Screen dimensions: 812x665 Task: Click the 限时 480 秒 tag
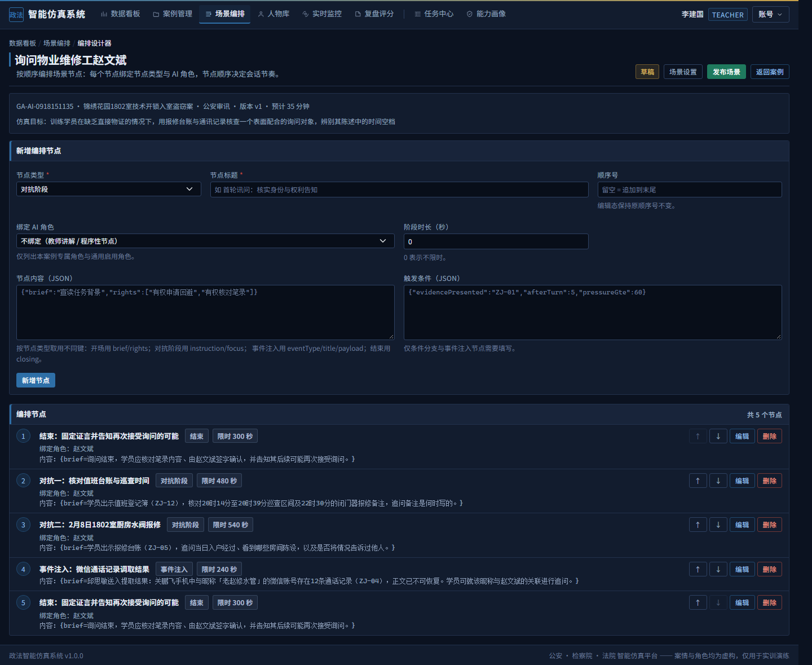click(x=219, y=481)
